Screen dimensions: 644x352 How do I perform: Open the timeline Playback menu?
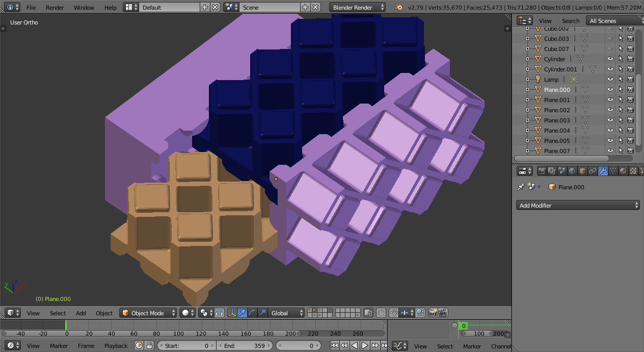point(116,346)
